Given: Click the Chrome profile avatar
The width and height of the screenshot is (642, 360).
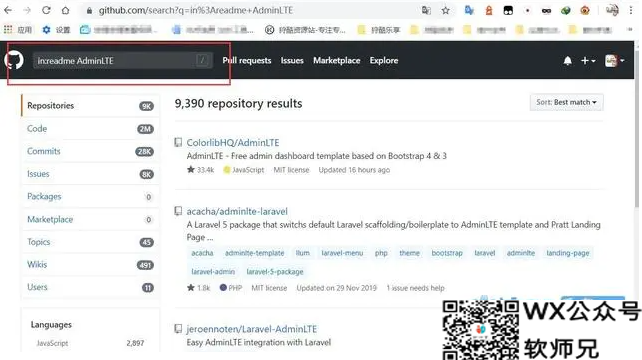Looking at the screenshot, I should 612,10.
